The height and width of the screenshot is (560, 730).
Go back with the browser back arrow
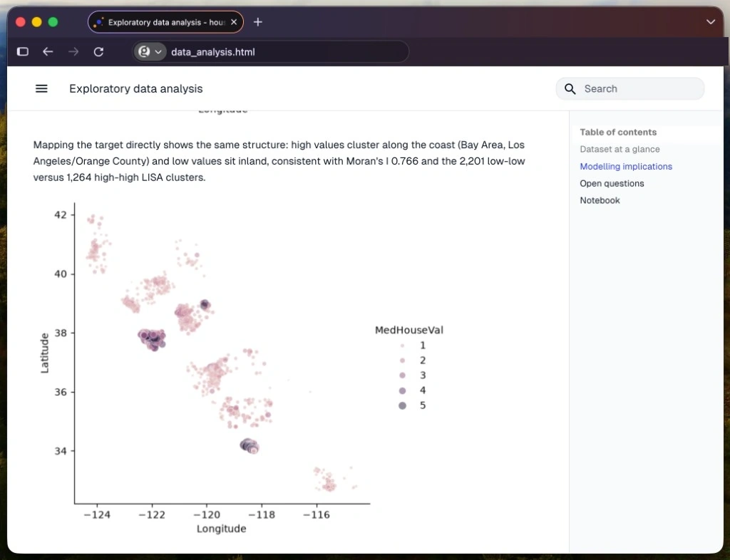point(48,51)
